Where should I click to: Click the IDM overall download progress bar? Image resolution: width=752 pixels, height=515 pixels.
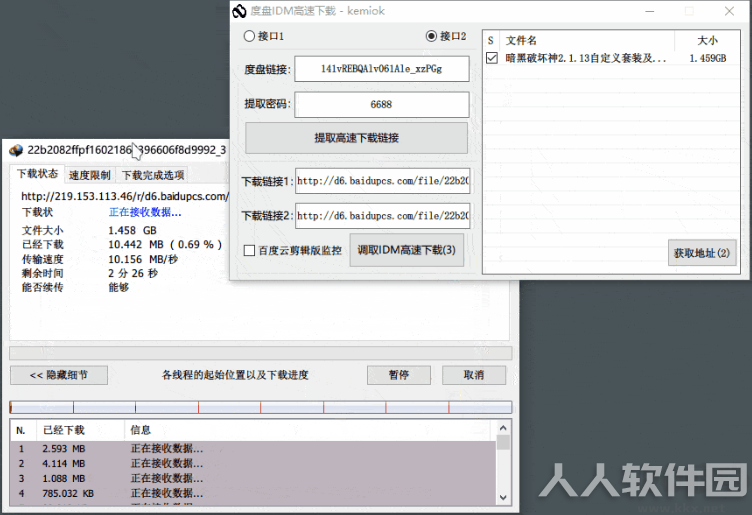tap(261, 353)
